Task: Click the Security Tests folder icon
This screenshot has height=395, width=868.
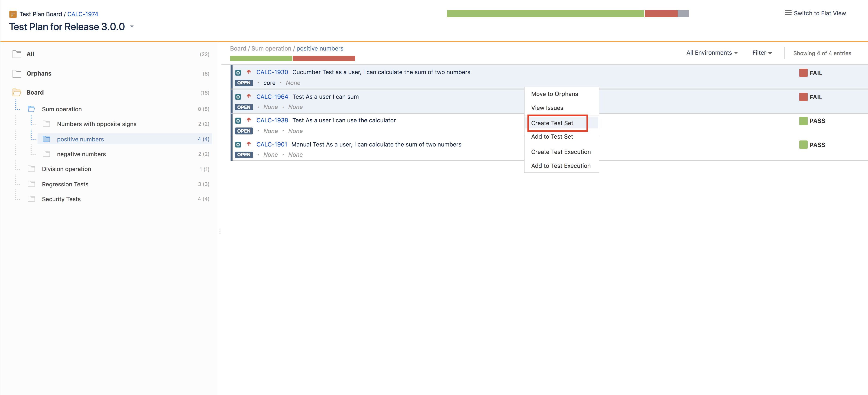Action: (31, 199)
